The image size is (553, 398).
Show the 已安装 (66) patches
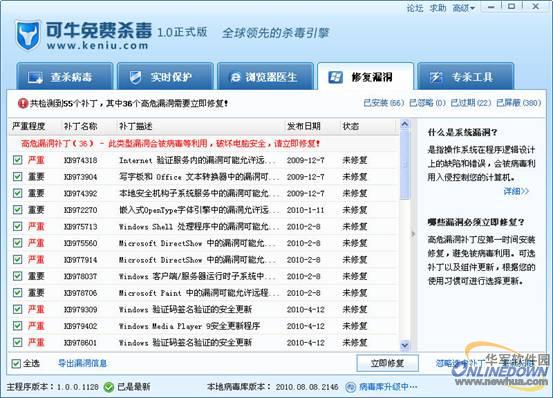(x=383, y=103)
